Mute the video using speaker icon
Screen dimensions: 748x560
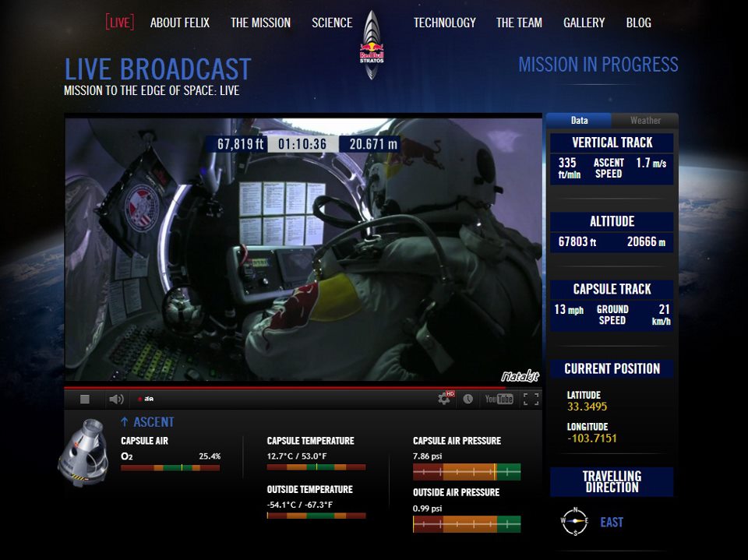[116, 399]
